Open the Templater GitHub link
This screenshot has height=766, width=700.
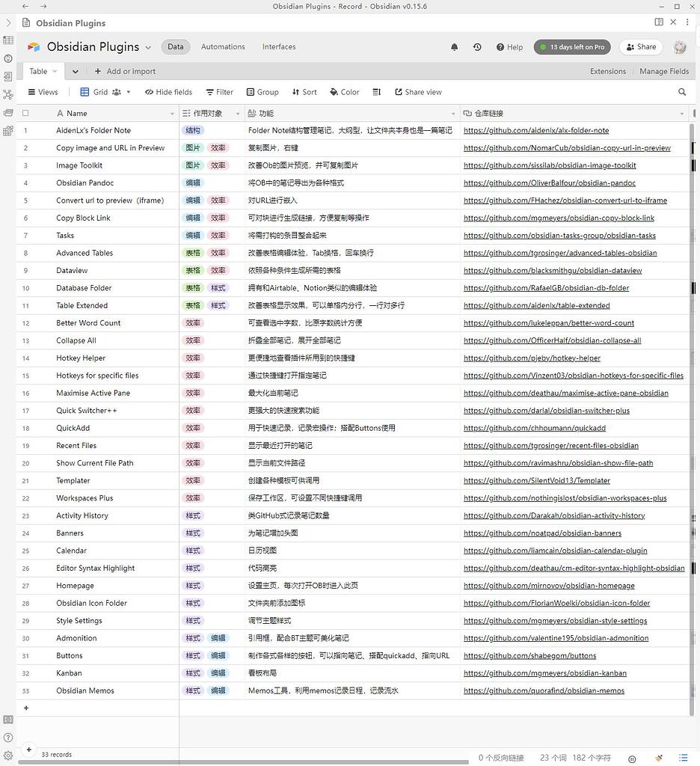[536, 481]
